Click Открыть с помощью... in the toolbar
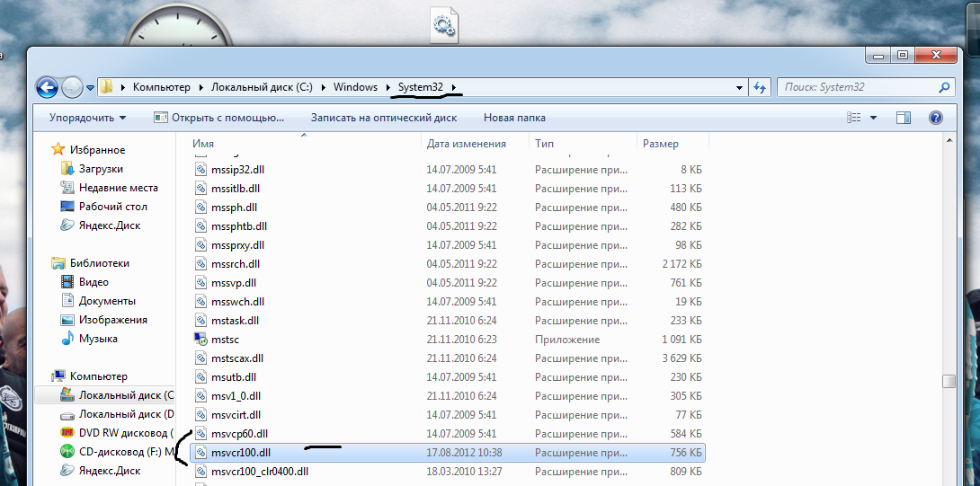The height and width of the screenshot is (486, 980). tap(219, 118)
